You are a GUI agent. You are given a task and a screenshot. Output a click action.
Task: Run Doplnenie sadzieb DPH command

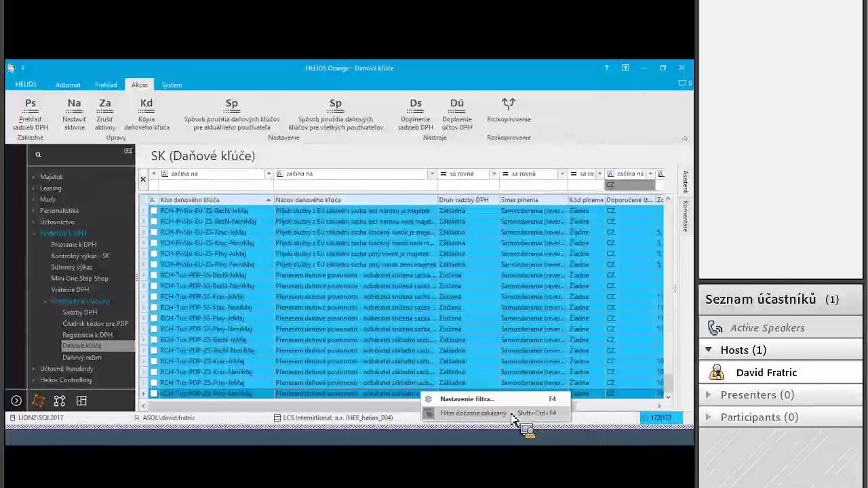click(416, 114)
